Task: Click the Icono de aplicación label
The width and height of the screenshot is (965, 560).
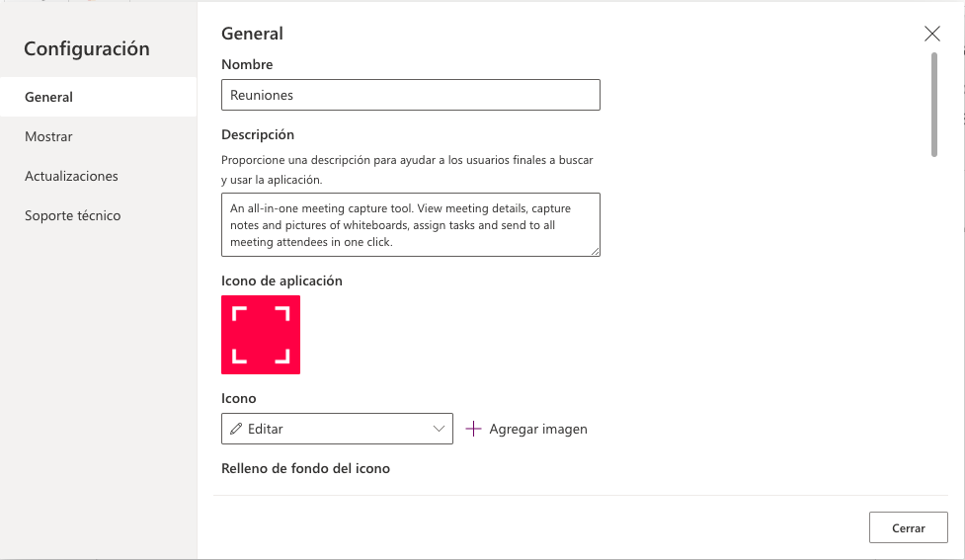Action: click(281, 280)
